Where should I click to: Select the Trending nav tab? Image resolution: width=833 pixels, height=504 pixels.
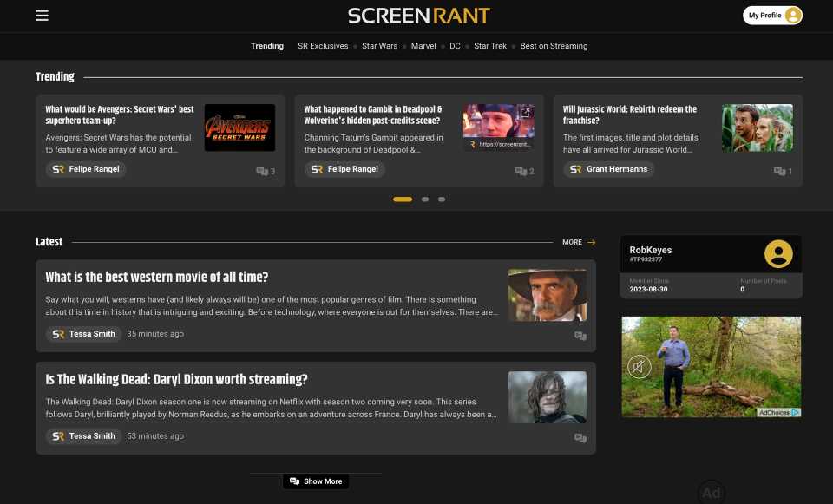pos(267,46)
